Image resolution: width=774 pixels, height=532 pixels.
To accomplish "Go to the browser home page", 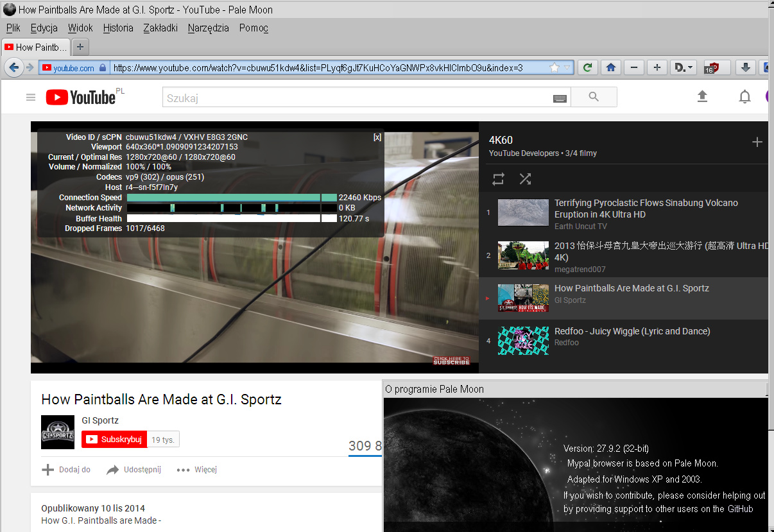I will point(610,67).
